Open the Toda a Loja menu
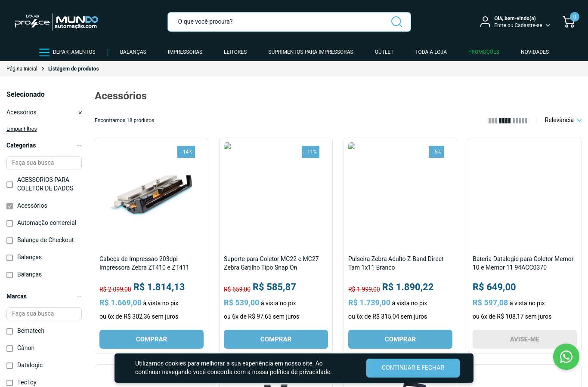 (x=431, y=52)
